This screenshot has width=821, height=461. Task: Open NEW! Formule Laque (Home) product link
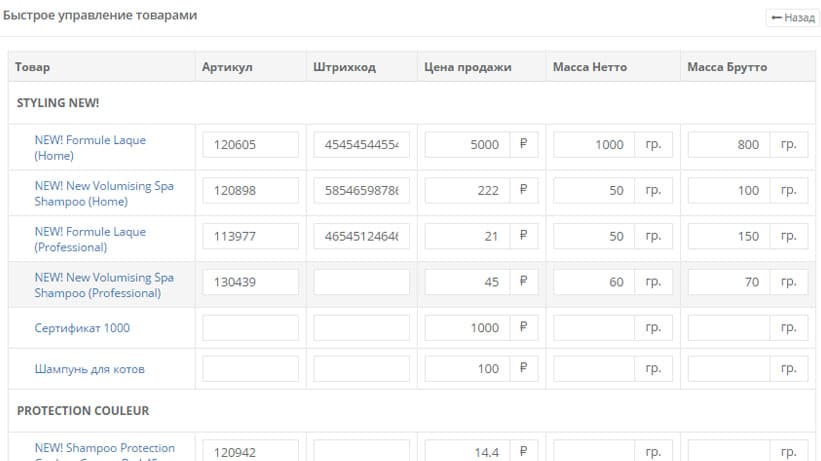pyautogui.click(x=90, y=148)
